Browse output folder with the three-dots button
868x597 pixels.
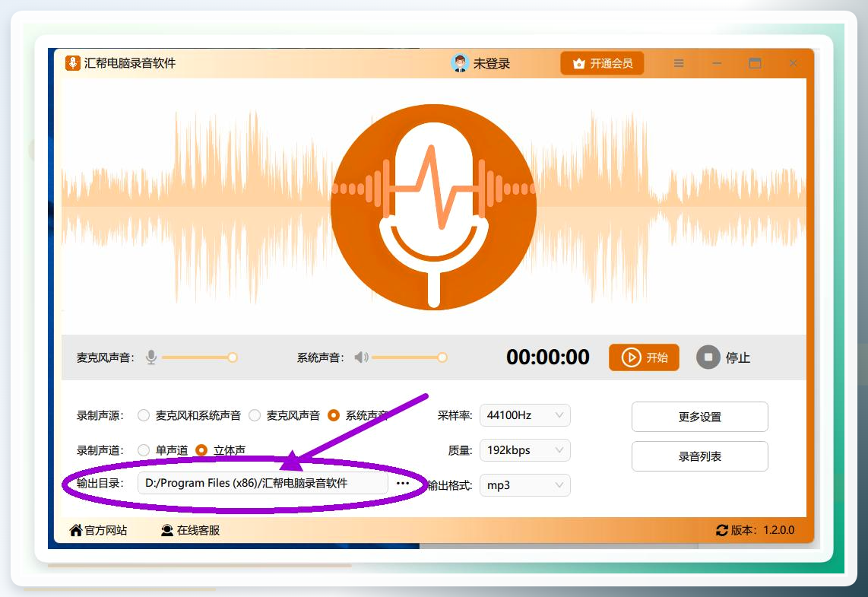point(403,483)
